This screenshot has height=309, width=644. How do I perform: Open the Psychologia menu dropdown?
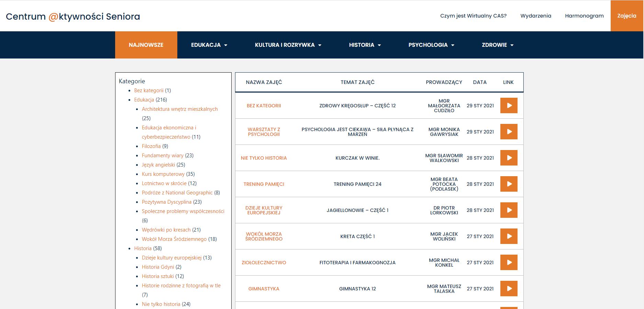point(431,45)
